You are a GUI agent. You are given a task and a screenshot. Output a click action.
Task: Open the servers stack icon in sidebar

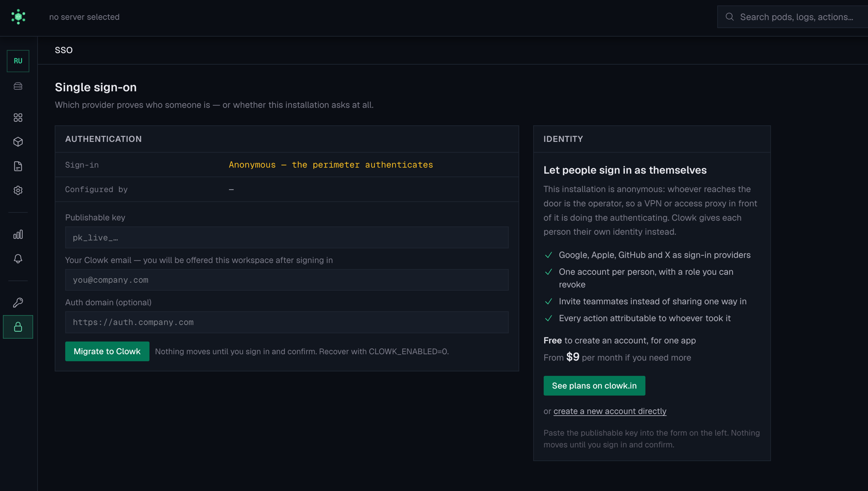tap(18, 86)
